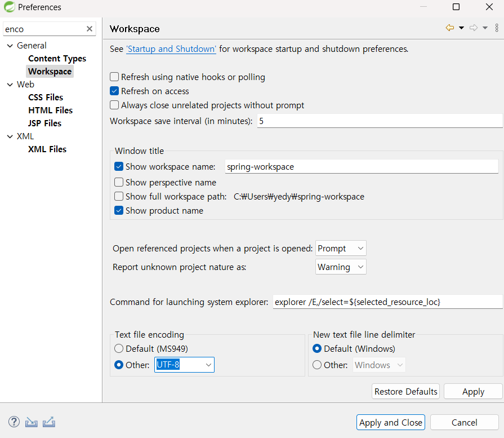The width and height of the screenshot is (504, 438).
Task: Open HTML Files preferences page
Action: (51, 110)
